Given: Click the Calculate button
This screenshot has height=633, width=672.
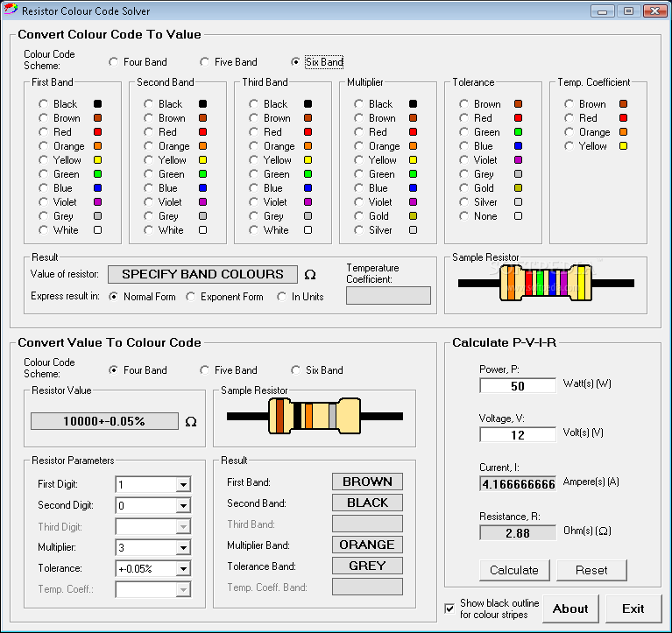Looking at the screenshot, I should [x=514, y=571].
